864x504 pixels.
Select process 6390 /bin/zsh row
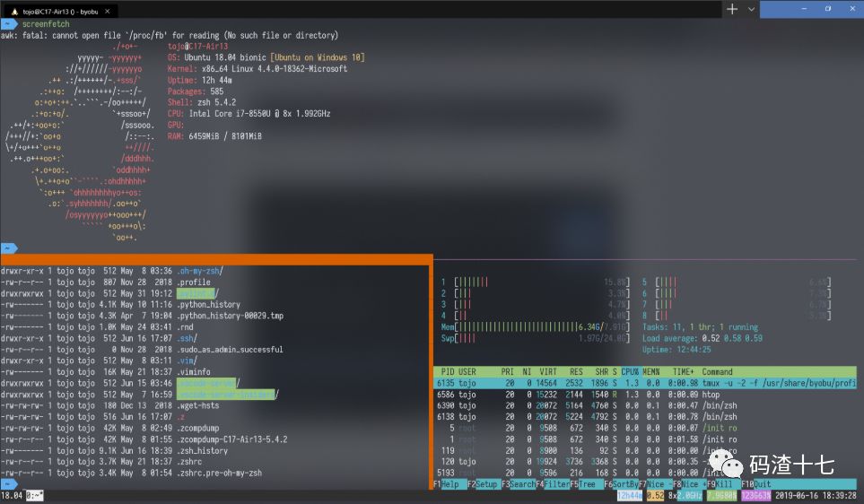[645, 405]
